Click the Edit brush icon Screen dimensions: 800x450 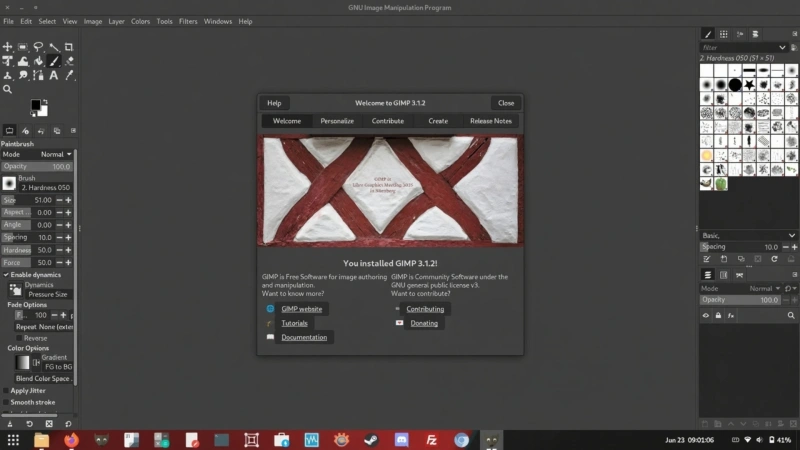click(707, 259)
